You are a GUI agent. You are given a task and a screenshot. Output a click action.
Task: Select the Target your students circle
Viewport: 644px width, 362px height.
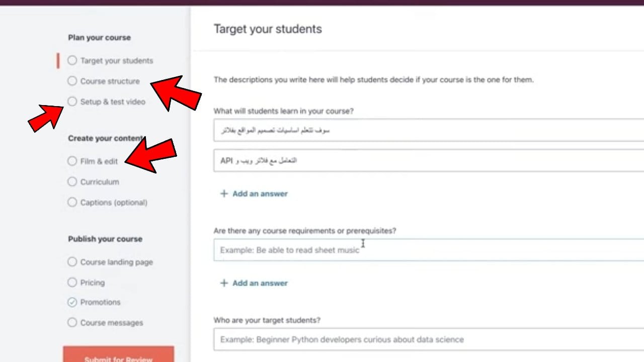tap(72, 60)
